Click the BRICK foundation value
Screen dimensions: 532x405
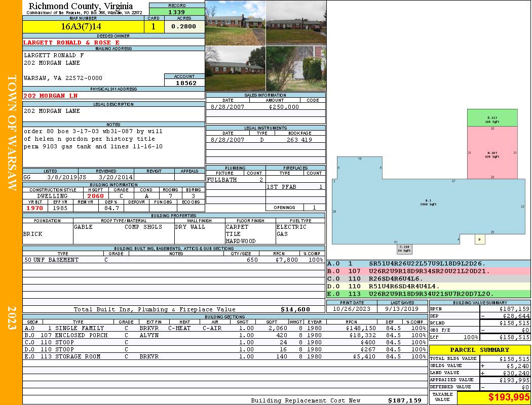[32, 234]
